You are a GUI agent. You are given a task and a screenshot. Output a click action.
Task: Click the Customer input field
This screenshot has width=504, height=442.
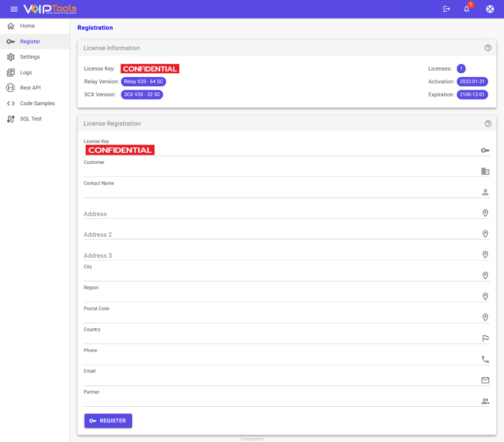point(280,171)
